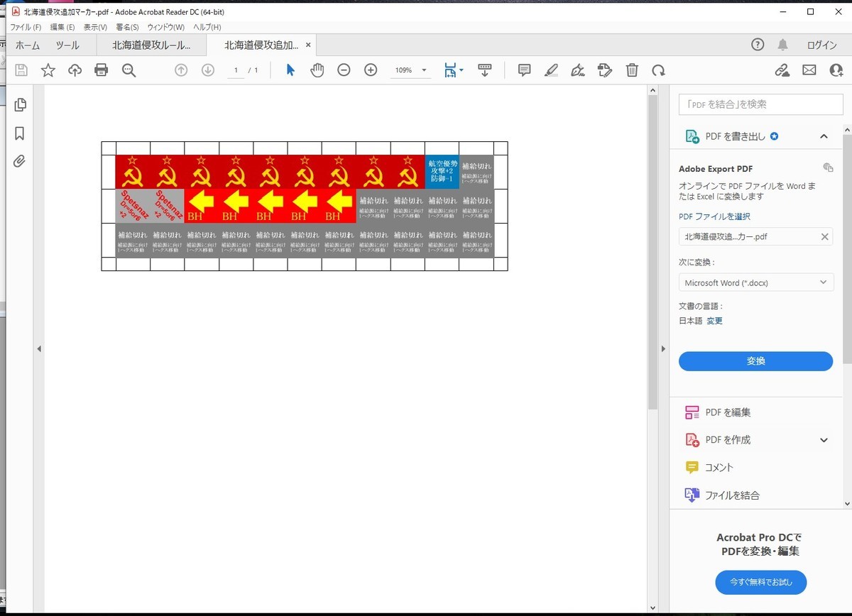Remove the selected file with the X button
852x616 pixels.
[824, 237]
